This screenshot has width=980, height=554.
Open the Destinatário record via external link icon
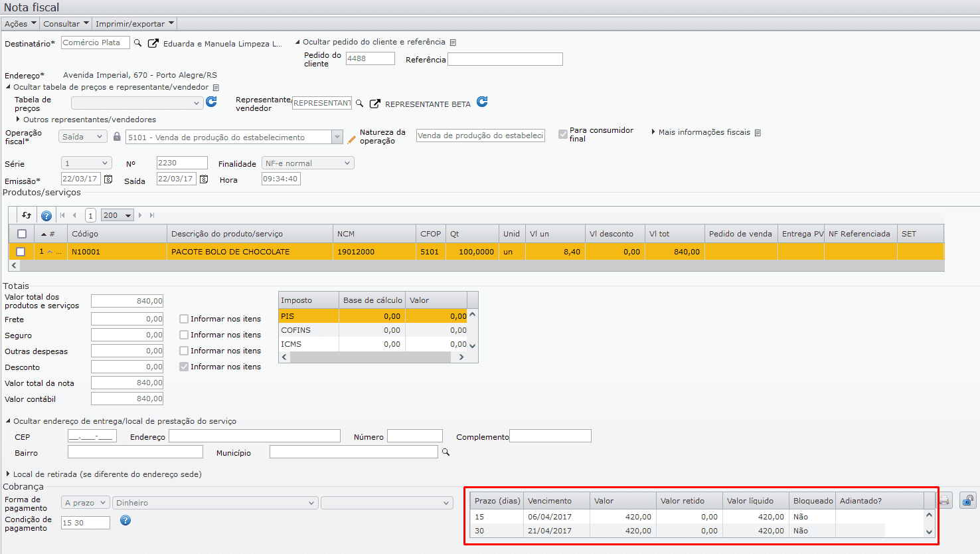pyautogui.click(x=153, y=43)
